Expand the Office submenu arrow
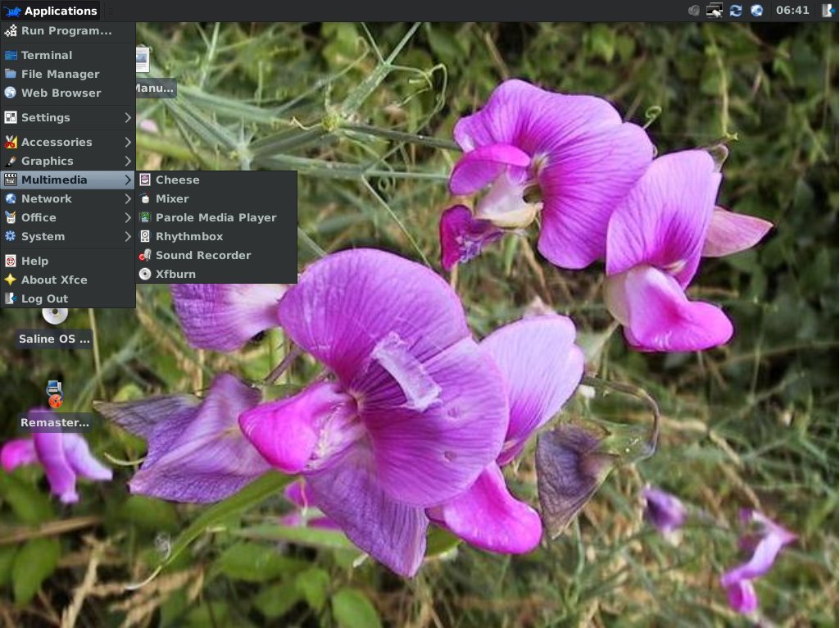 [128, 217]
